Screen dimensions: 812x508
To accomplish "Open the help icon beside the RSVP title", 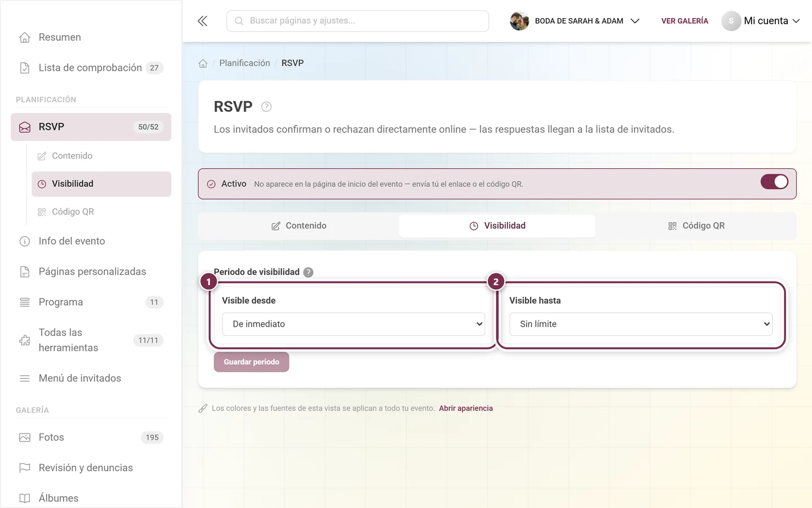I will [x=267, y=107].
